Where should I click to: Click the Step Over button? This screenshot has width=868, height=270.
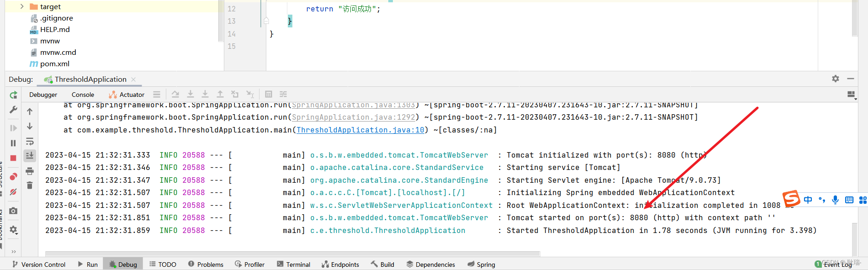pos(191,94)
